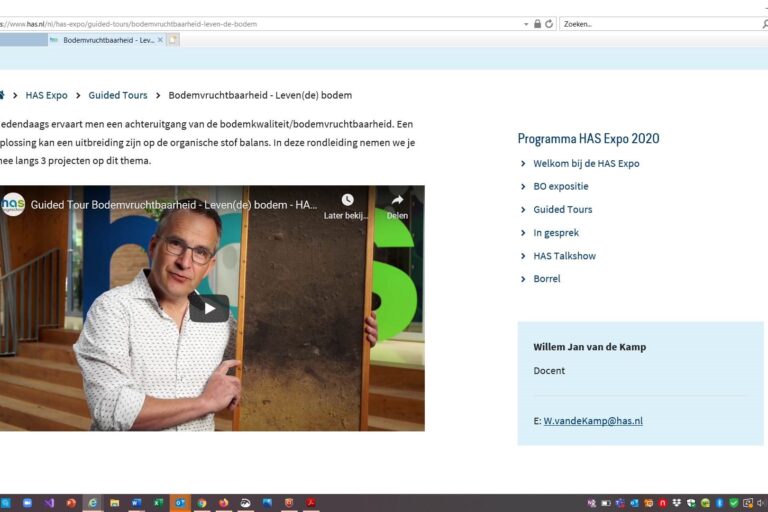This screenshot has height=512, width=768.
Task: Click the search magnifier icon
Action: (764, 24)
